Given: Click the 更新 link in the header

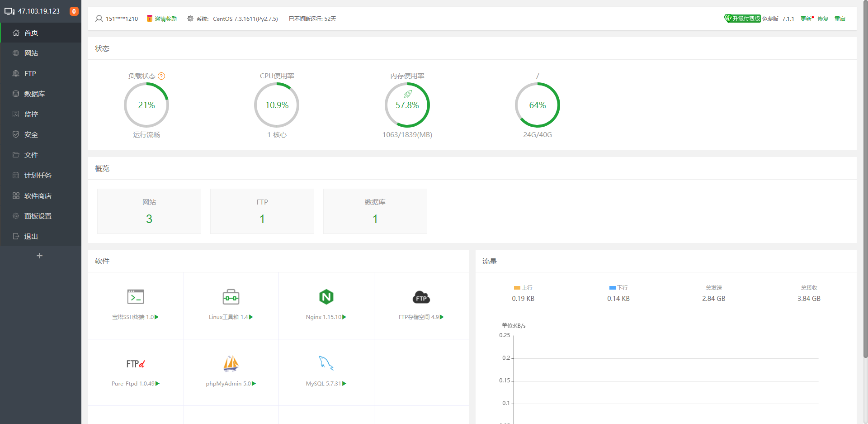Looking at the screenshot, I should pos(806,19).
